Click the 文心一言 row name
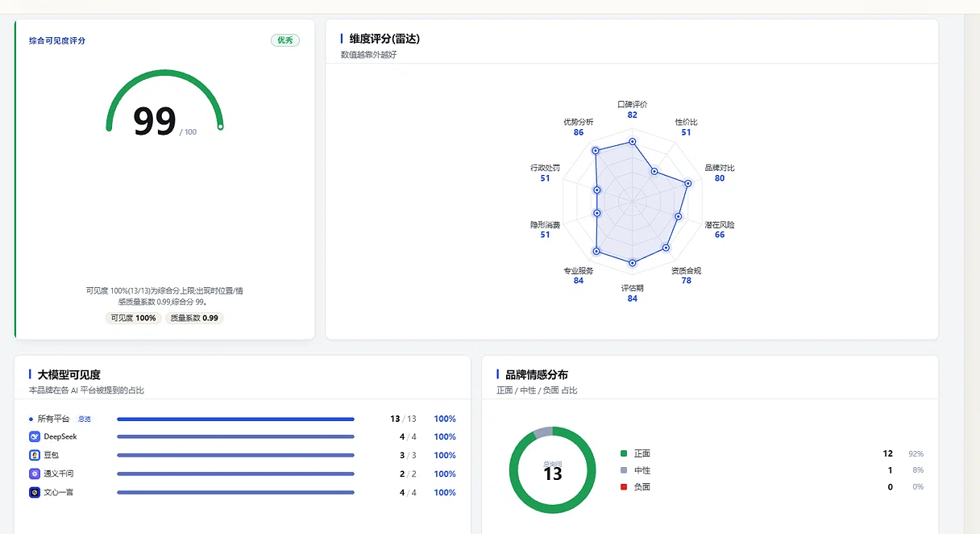Image resolution: width=980 pixels, height=534 pixels. pos(59,492)
